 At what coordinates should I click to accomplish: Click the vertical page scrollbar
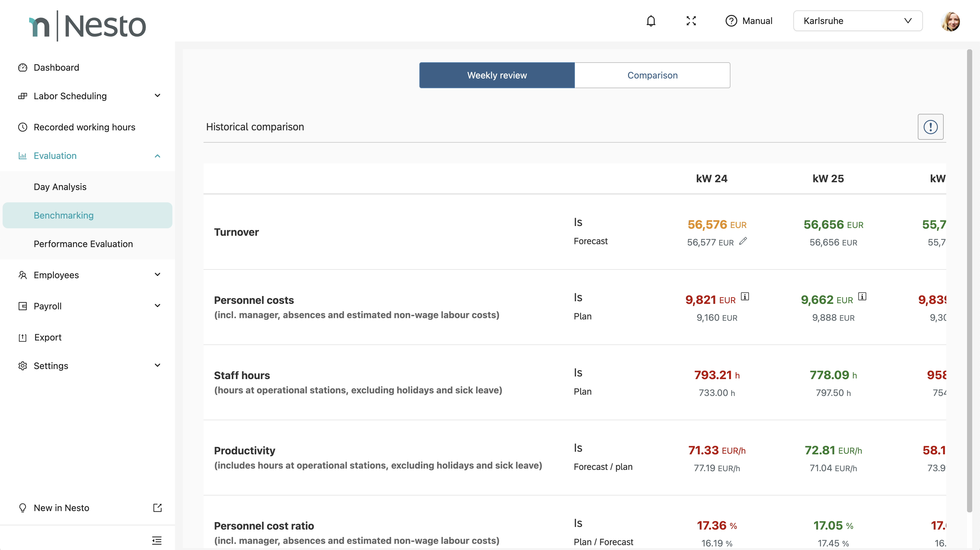click(x=969, y=281)
